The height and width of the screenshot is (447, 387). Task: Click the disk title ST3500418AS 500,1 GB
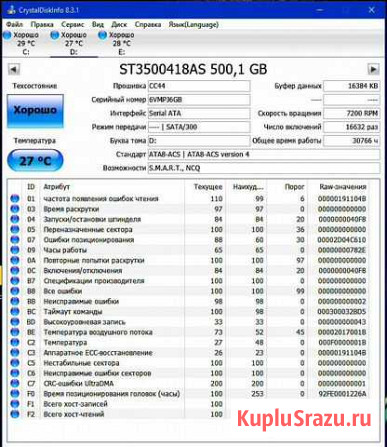point(193,69)
